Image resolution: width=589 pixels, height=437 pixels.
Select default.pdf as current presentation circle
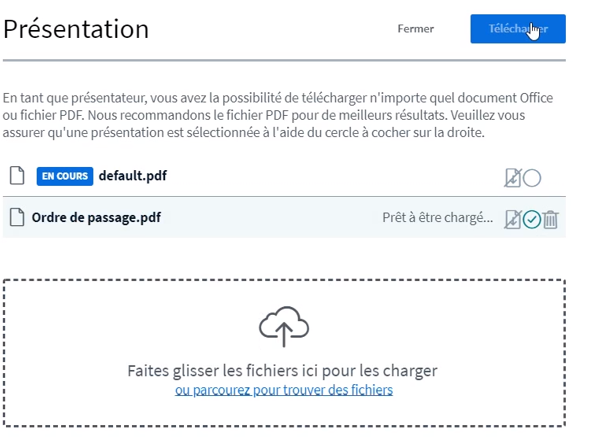tap(532, 178)
